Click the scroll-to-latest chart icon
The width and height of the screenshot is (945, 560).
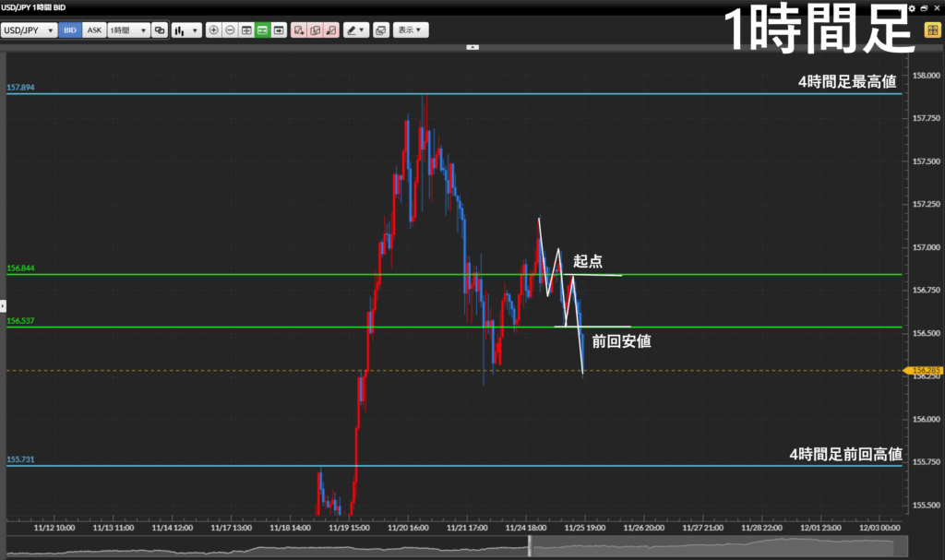278,30
